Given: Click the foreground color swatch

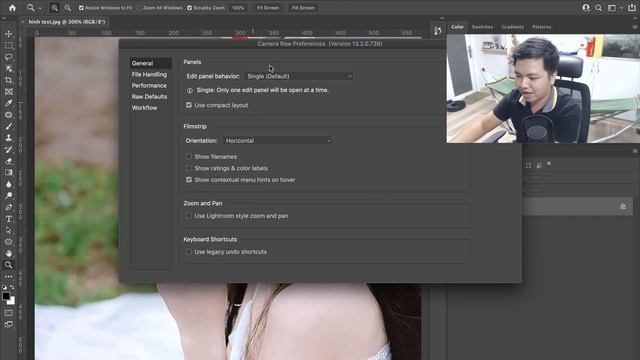Looking at the screenshot, I should (x=6, y=296).
